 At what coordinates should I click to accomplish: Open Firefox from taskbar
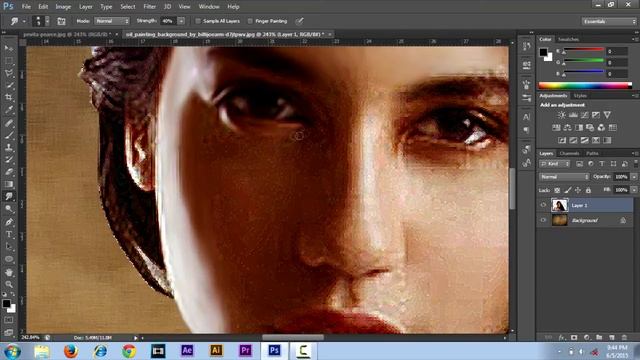pyautogui.click(x=70, y=351)
